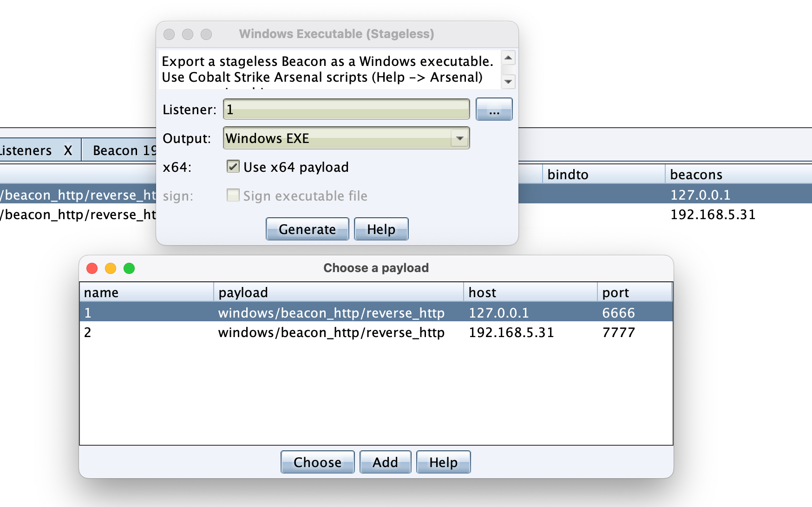This screenshot has width=812, height=507.
Task: Sort list by the host column header
Action: click(530, 292)
